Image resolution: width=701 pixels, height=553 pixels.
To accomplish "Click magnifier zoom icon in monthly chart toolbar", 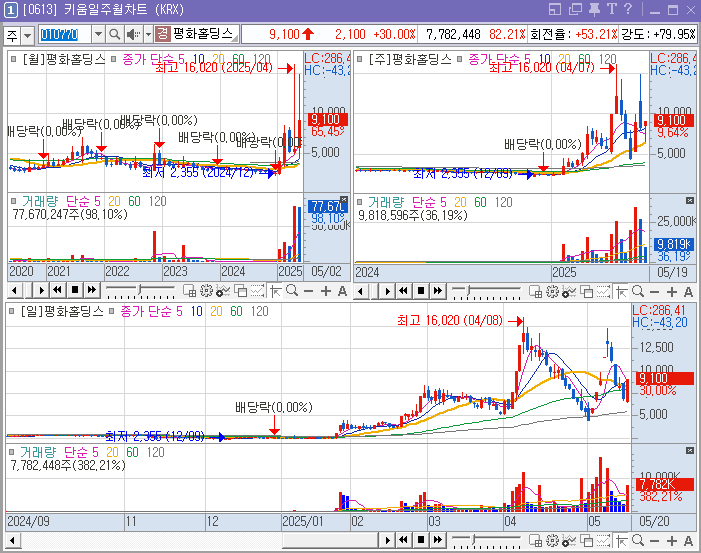I will (x=292, y=291).
